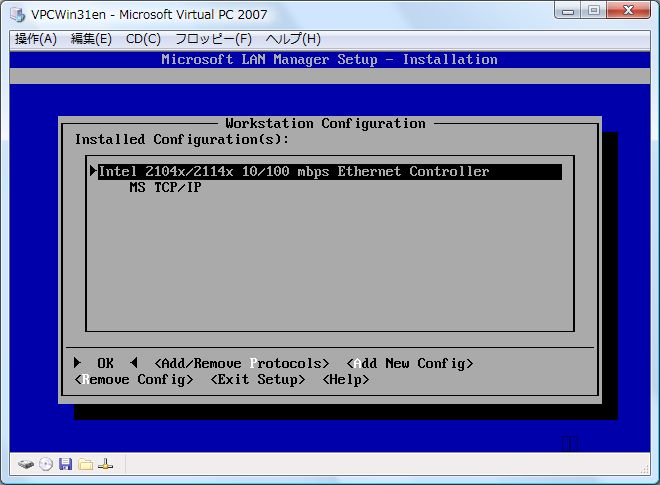This screenshot has width=660, height=485.
Task: Click the Exit Setup button
Action: 258,379
